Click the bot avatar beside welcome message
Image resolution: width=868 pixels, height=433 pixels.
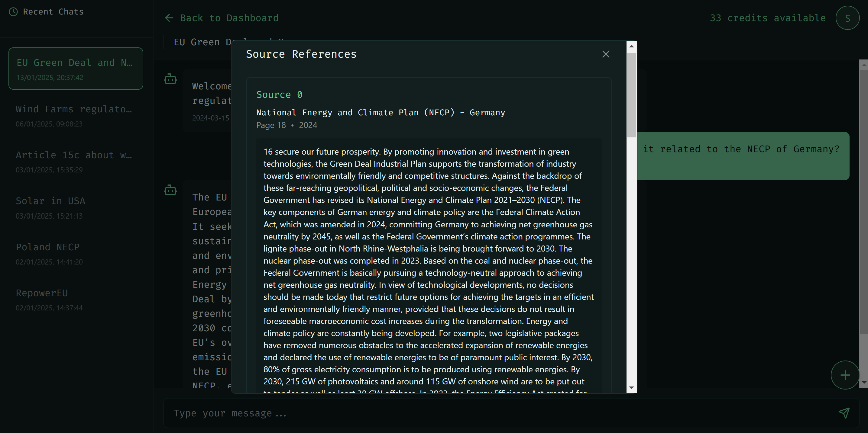[x=170, y=79]
